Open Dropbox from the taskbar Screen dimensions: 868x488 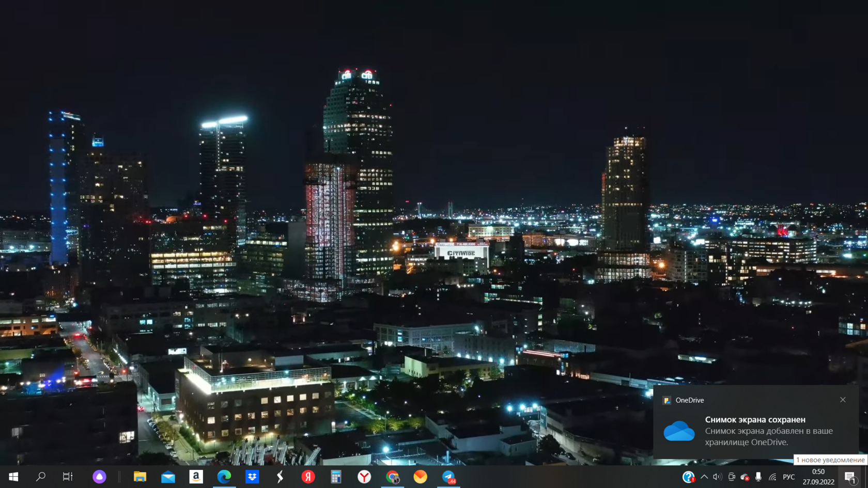pyautogui.click(x=252, y=477)
